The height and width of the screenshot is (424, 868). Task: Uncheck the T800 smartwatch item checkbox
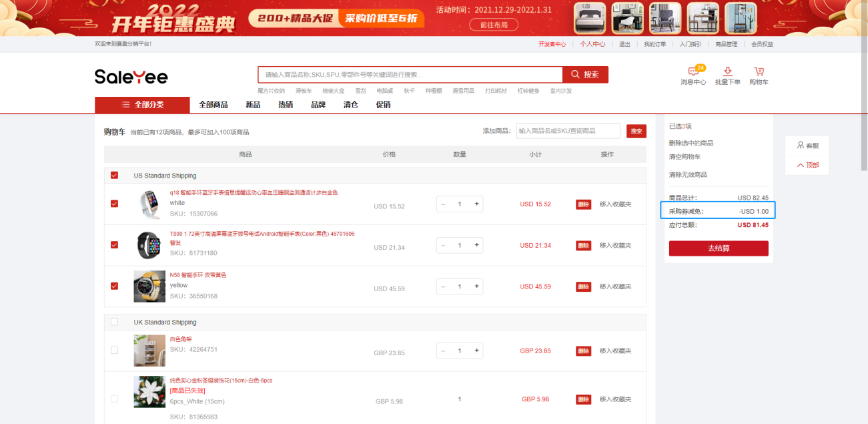pos(114,245)
